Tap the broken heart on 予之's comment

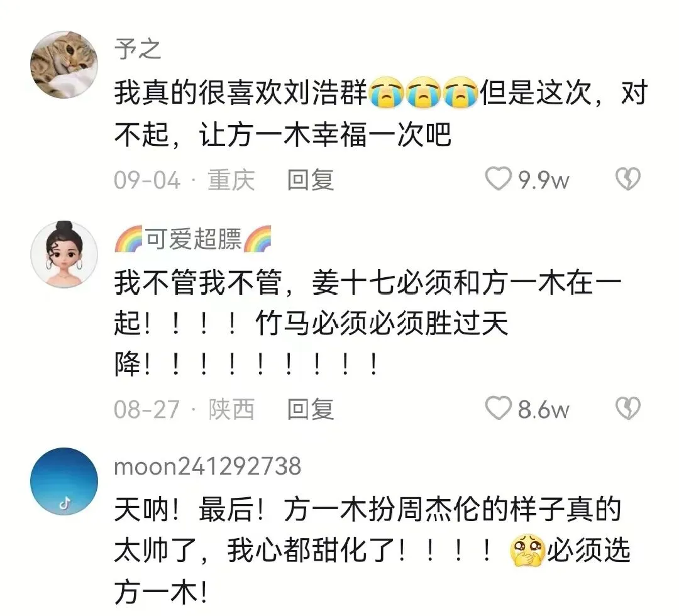click(x=627, y=179)
